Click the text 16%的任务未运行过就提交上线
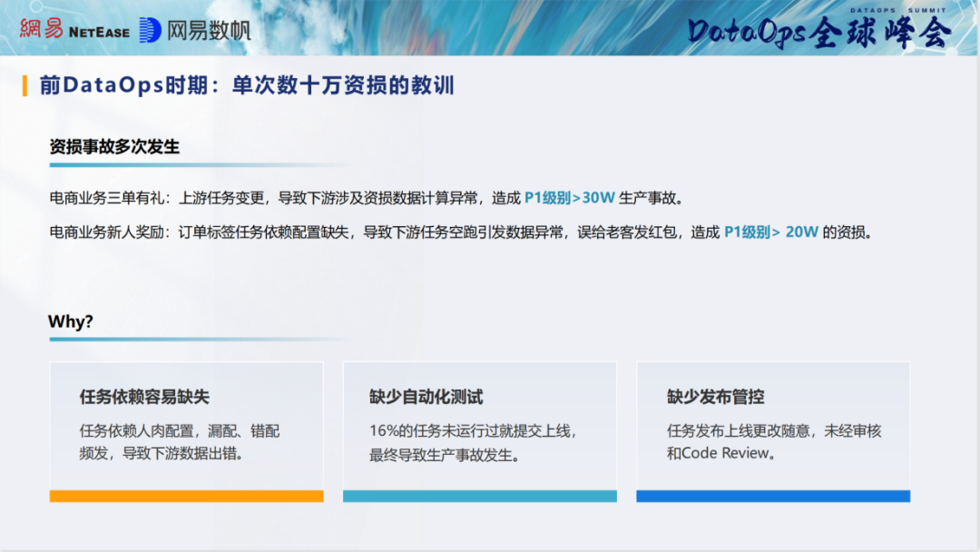 [x=473, y=430]
